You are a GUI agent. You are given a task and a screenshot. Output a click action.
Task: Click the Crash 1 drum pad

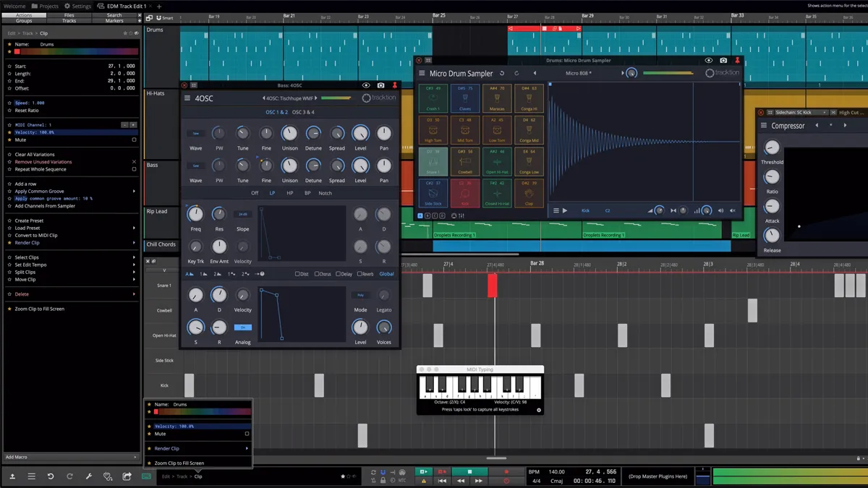tap(433, 98)
